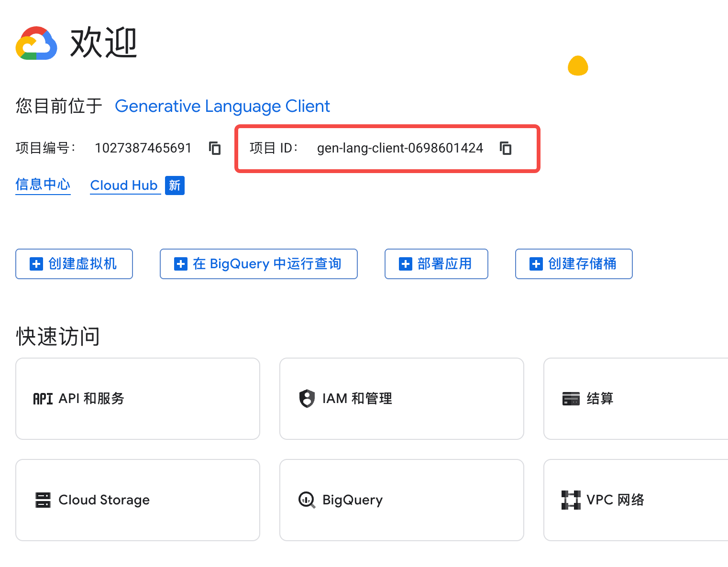Click the 结算 billing card icon
Image resolution: width=728 pixels, height=567 pixels.
pos(570,398)
